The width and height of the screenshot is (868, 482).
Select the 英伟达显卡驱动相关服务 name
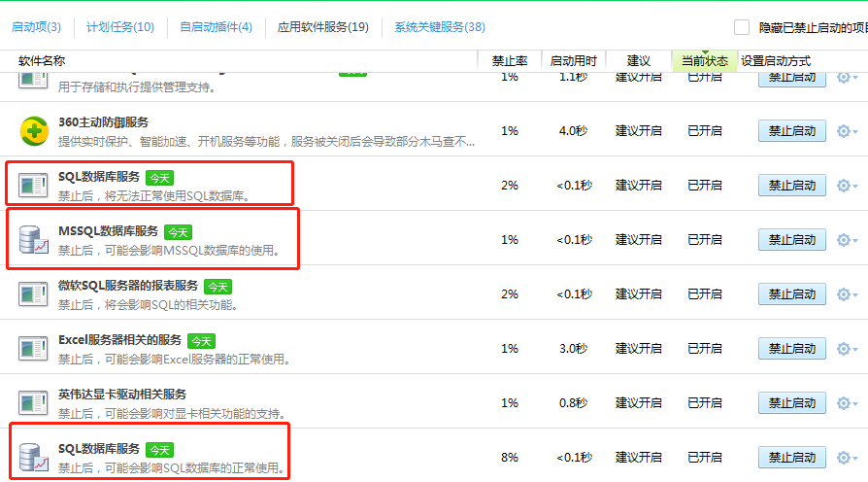pos(122,394)
